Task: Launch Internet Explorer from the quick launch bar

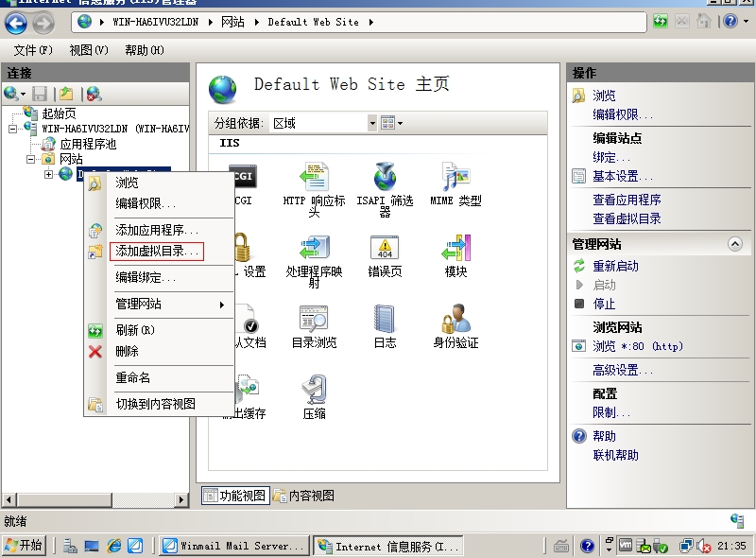Action: 114,546
